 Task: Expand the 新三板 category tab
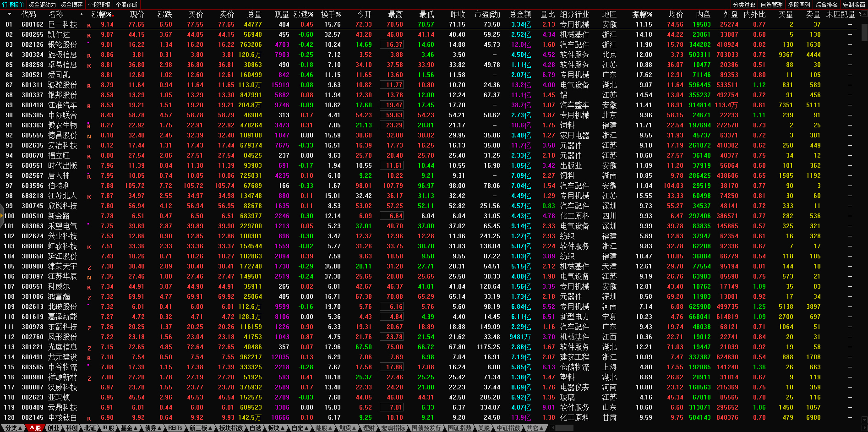201,428
